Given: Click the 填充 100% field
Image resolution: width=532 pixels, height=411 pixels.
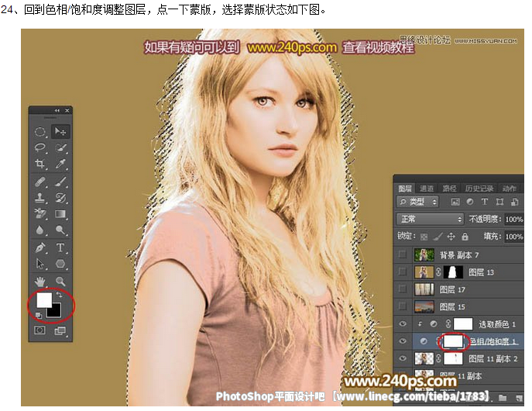Looking at the screenshot, I should pos(514,236).
